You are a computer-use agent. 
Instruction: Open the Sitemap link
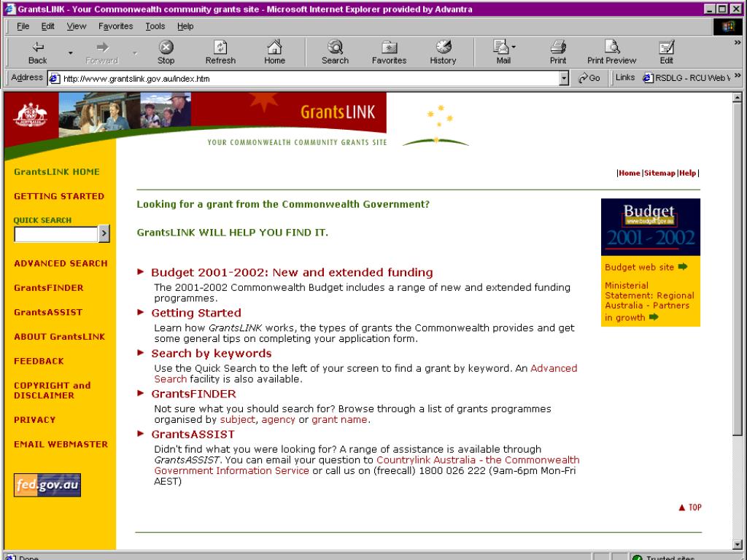(659, 173)
